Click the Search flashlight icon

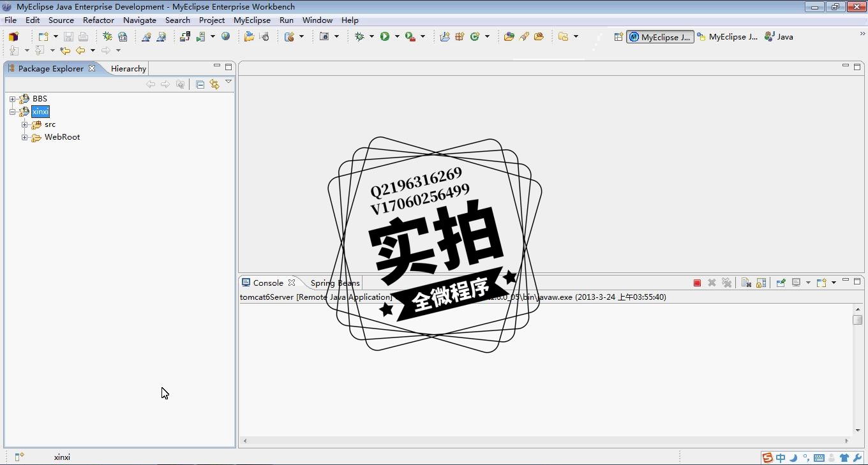[x=524, y=37]
